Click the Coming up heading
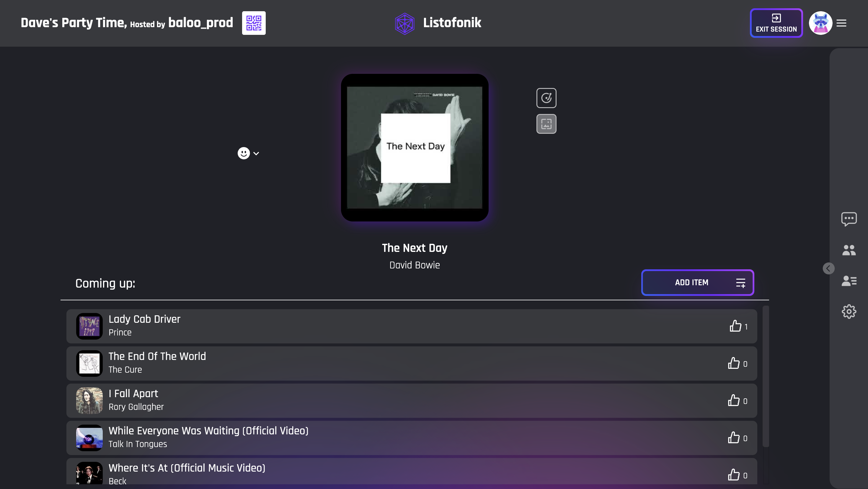The width and height of the screenshot is (868, 489). (x=105, y=283)
